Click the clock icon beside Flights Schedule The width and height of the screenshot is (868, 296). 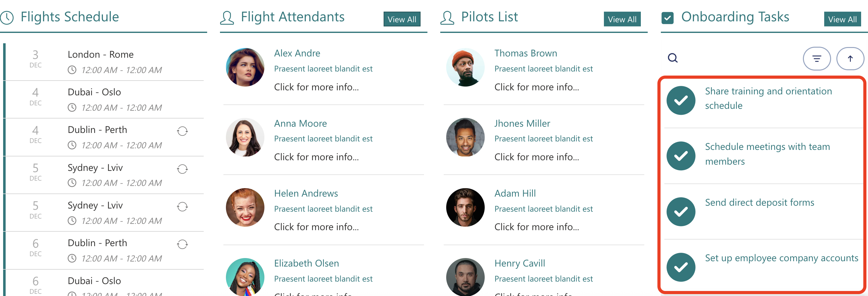click(8, 17)
